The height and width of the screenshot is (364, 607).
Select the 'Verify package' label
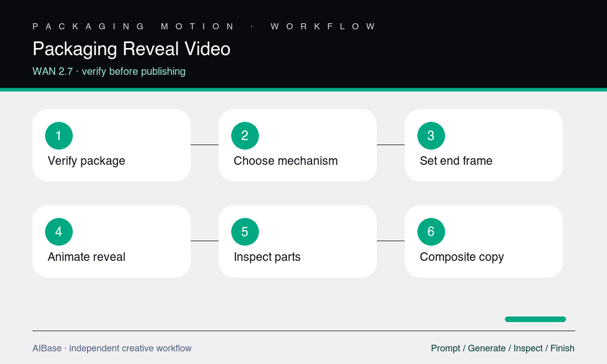pyautogui.click(x=86, y=161)
